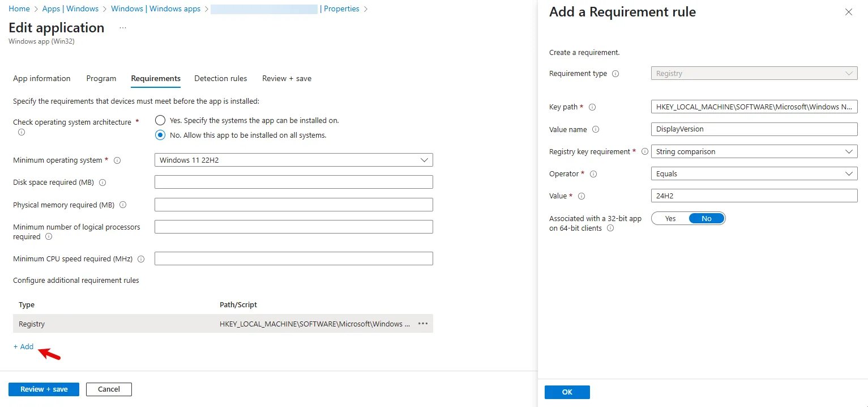The image size is (868, 407).
Task: Switch to the Program tab
Action: click(101, 78)
